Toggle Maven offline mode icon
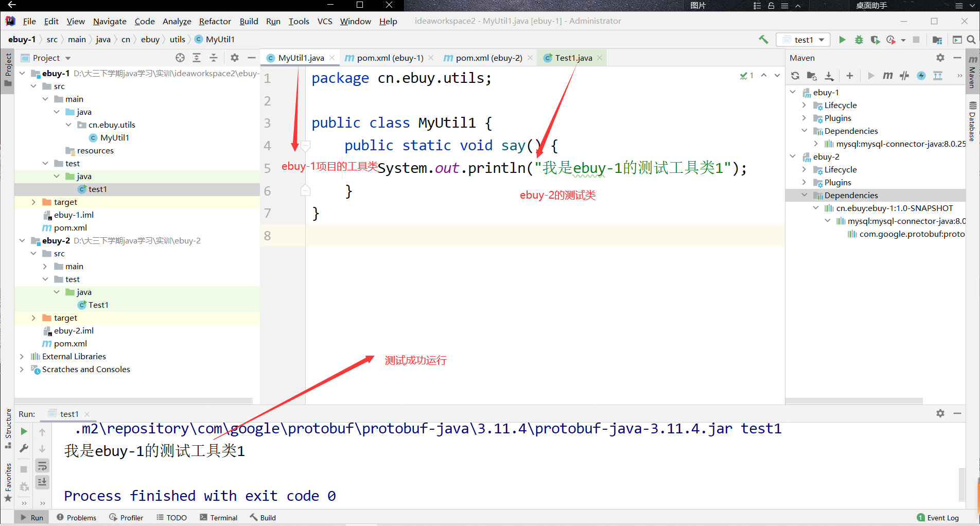The width and height of the screenshot is (980, 526). [x=904, y=76]
